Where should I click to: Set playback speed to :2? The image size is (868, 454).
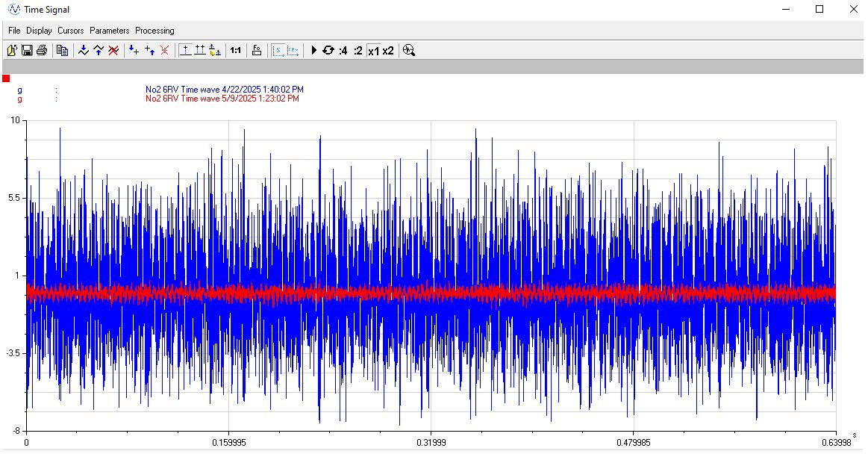(358, 50)
